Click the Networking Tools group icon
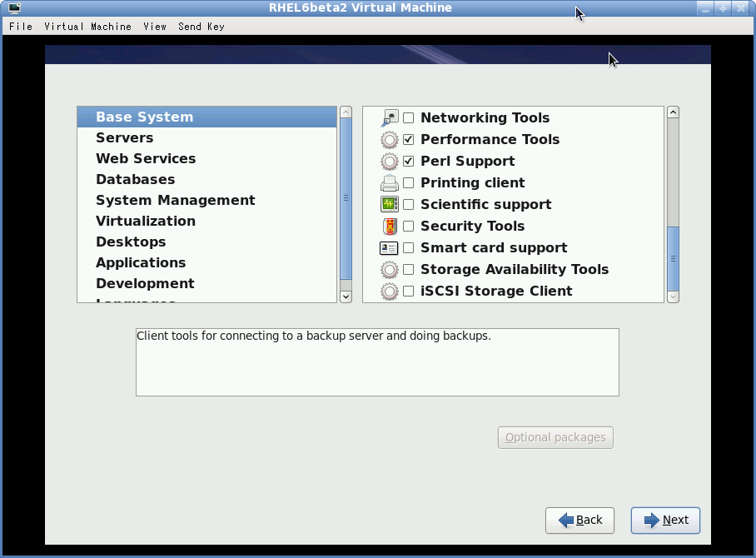The width and height of the screenshot is (756, 558). 389,118
